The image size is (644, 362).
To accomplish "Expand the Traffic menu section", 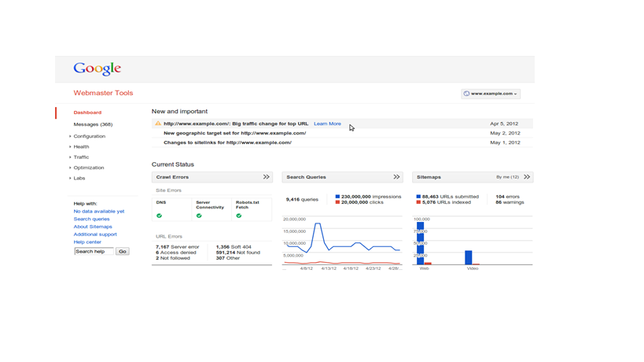I will pyautogui.click(x=81, y=157).
